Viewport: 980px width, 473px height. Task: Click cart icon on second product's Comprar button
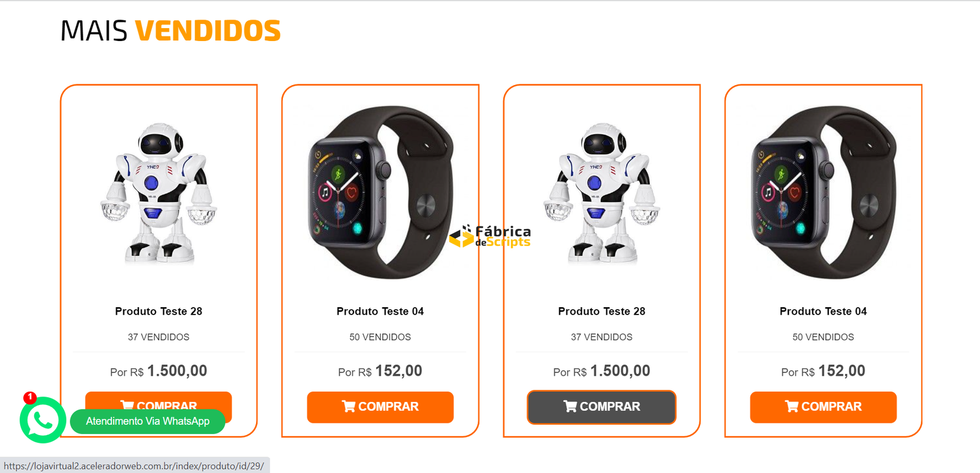(x=349, y=406)
